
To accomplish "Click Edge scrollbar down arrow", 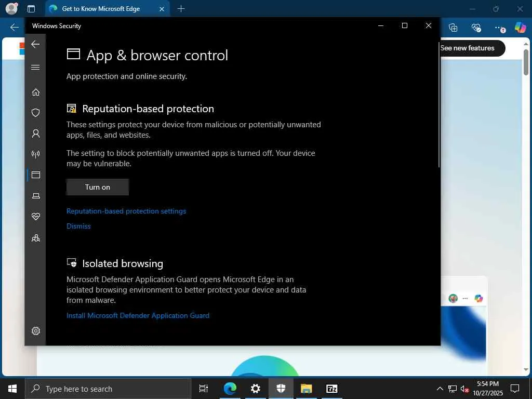I will 526,369.
